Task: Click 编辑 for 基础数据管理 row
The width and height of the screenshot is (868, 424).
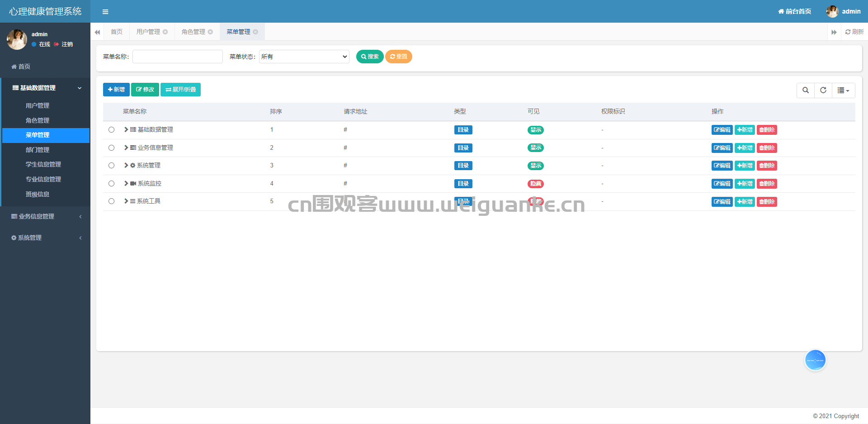Action: [722, 130]
